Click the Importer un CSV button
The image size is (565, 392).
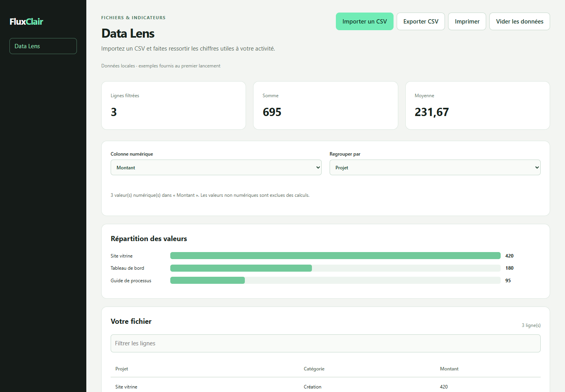[x=365, y=22]
